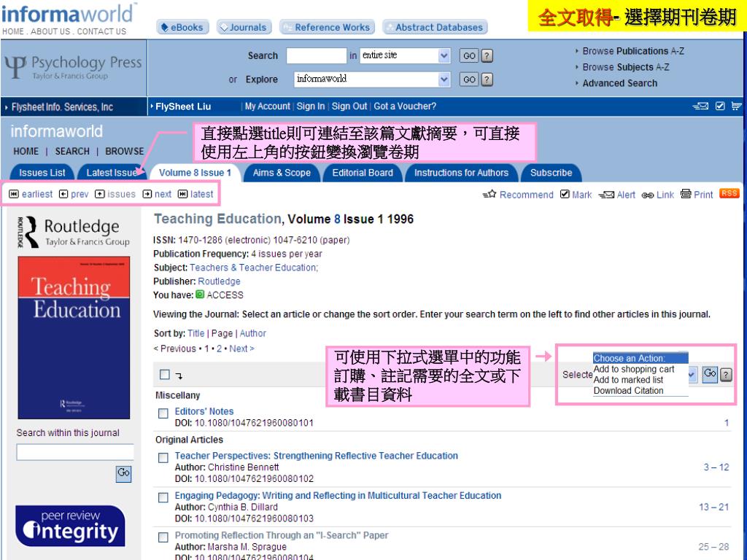Click the Journals button
The height and width of the screenshot is (560, 747).
click(244, 27)
